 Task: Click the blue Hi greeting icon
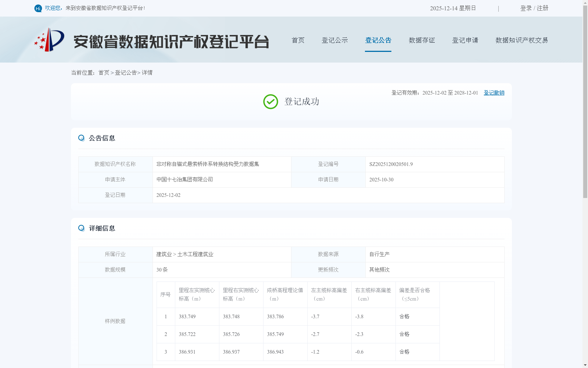tap(38, 8)
